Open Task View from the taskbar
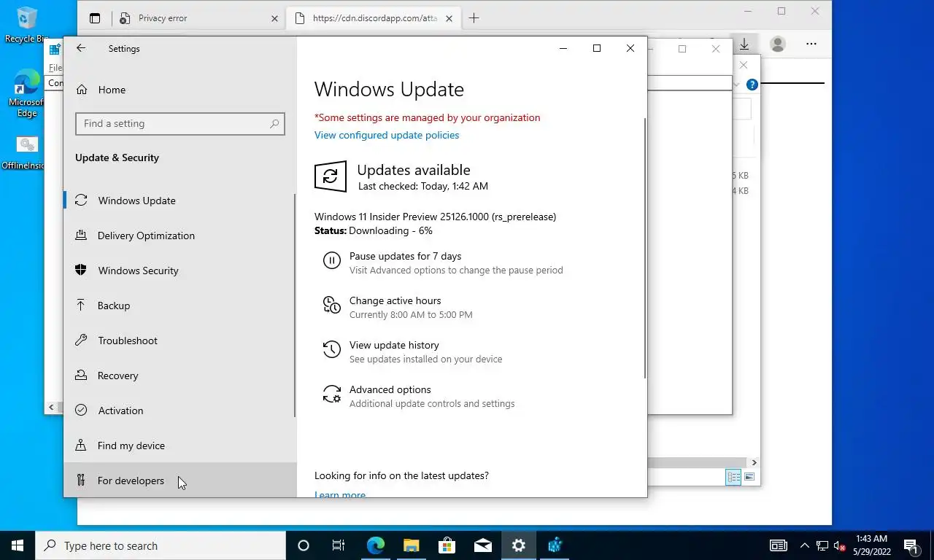Image resolution: width=934 pixels, height=560 pixels. point(339,545)
